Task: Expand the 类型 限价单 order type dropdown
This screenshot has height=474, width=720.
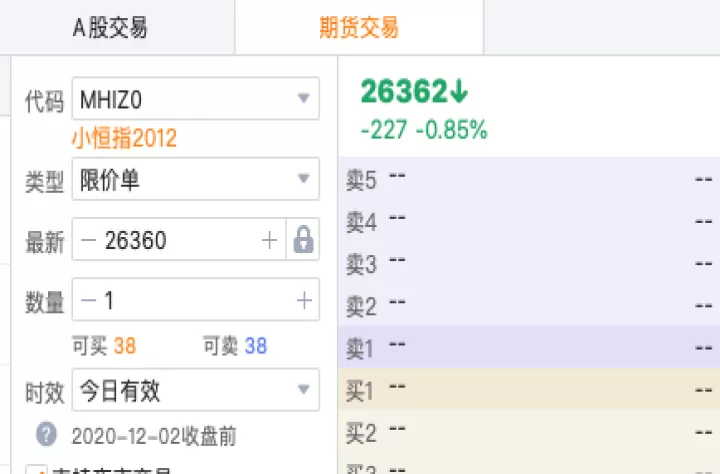Action: pyautogui.click(x=196, y=179)
